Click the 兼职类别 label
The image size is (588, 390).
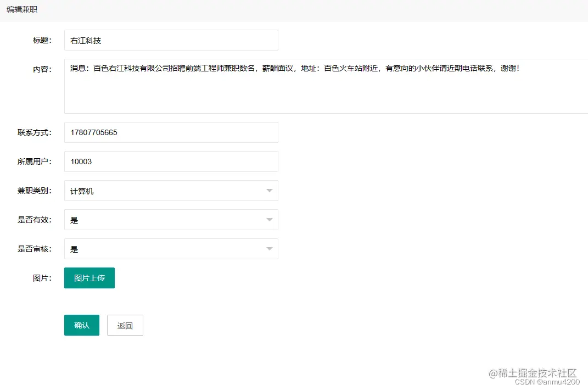click(x=35, y=191)
